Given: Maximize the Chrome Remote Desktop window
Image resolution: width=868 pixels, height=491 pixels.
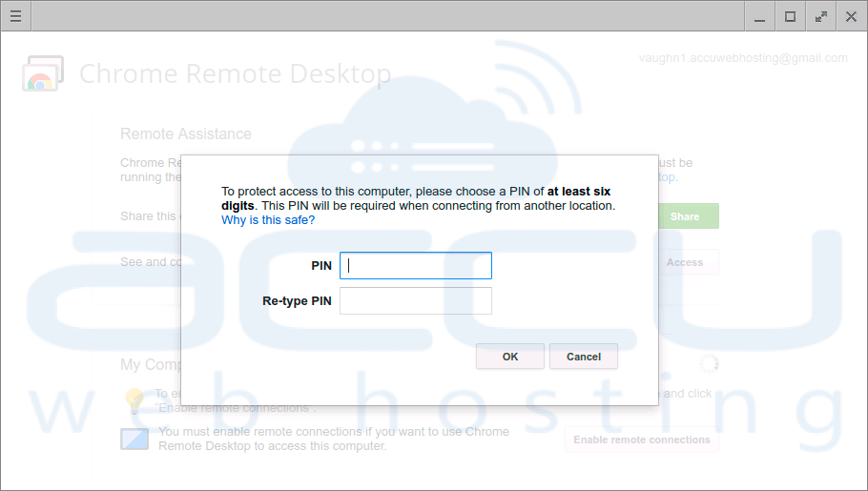Looking at the screenshot, I should click(x=791, y=16).
